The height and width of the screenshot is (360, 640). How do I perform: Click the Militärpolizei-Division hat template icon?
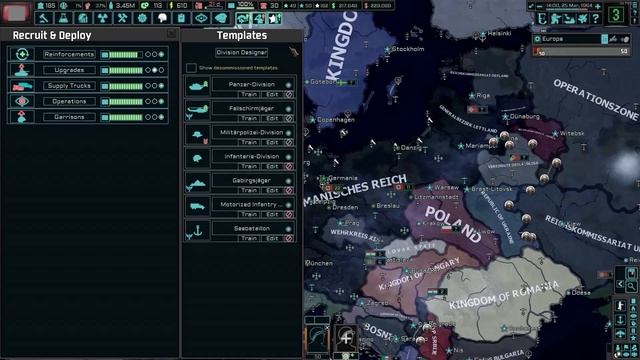(x=198, y=134)
